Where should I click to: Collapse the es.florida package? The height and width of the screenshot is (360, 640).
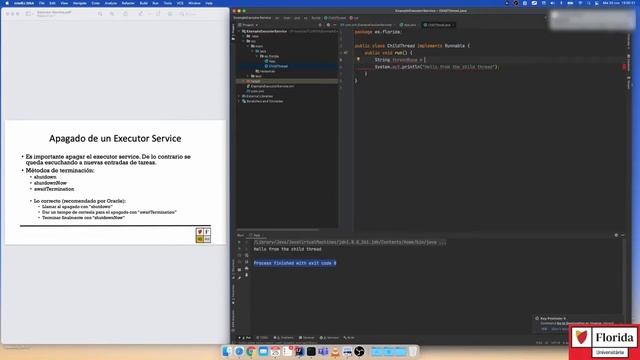pos(257,56)
